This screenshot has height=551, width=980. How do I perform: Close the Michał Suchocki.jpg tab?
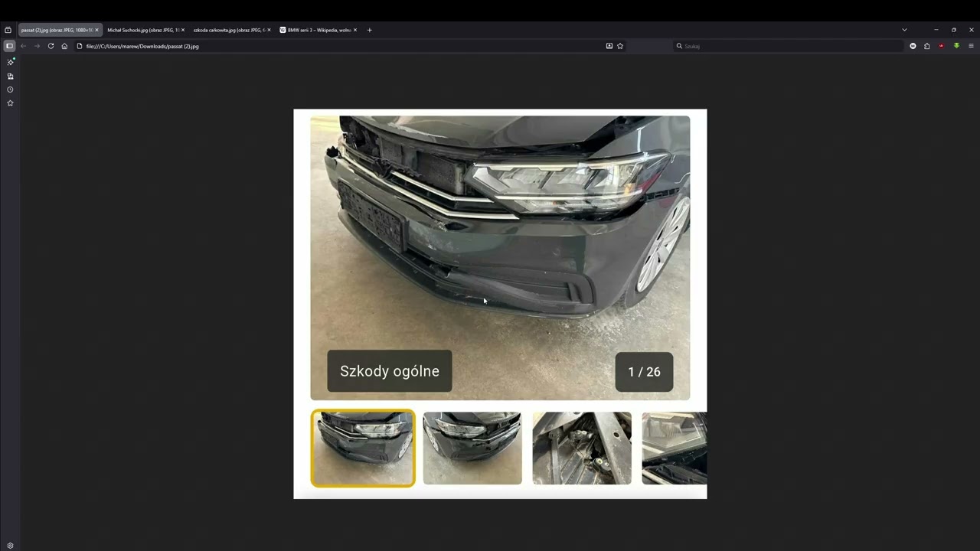pyautogui.click(x=183, y=30)
